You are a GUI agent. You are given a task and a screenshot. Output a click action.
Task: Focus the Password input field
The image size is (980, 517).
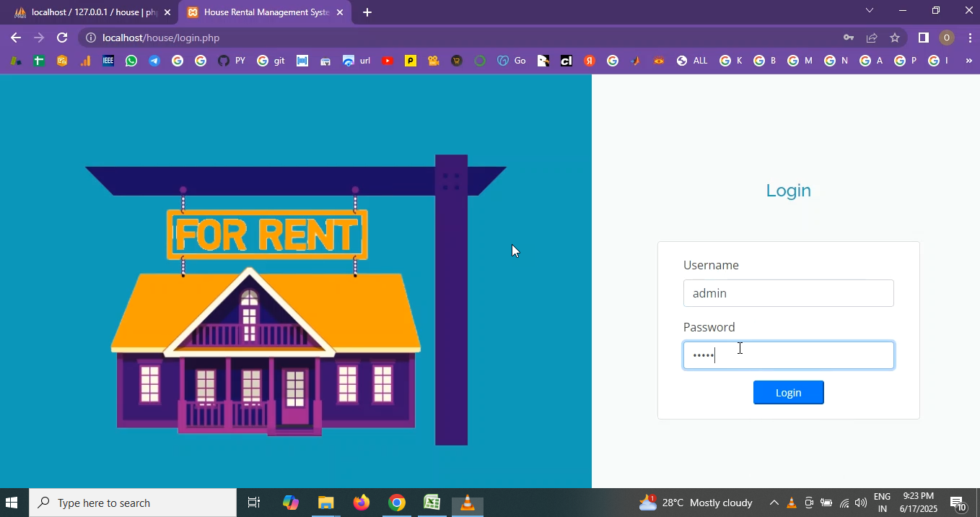point(788,355)
